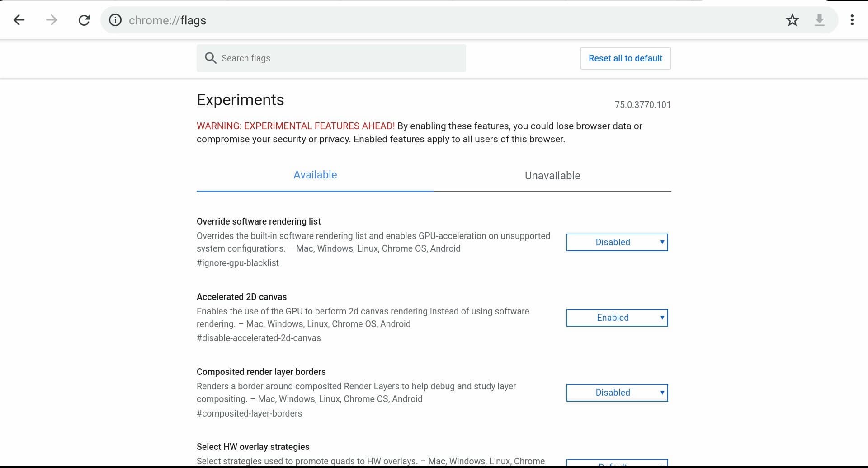
Task: Click description starting 'Enables the use of the GPU'
Action: tap(363, 318)
